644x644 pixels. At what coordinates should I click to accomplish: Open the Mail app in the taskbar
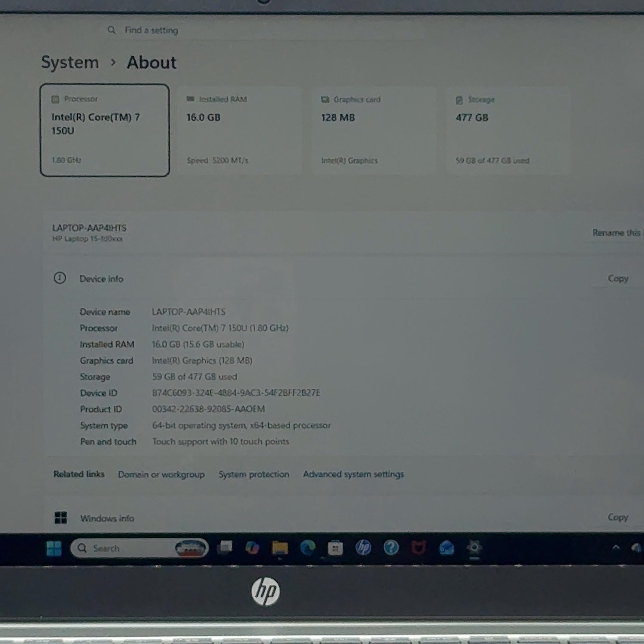(447, 548)
